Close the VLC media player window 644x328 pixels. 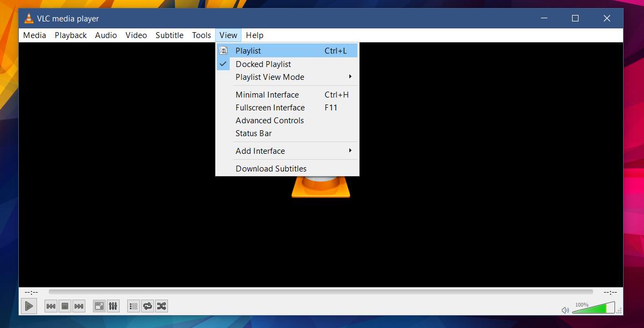point(607,18)
